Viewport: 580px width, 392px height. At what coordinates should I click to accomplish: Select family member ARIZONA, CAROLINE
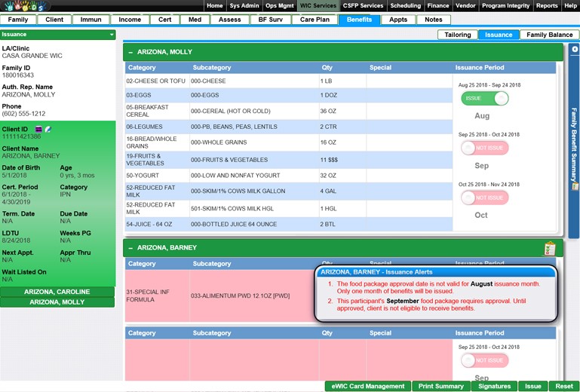pyautogui.click(x=57, y=292)
